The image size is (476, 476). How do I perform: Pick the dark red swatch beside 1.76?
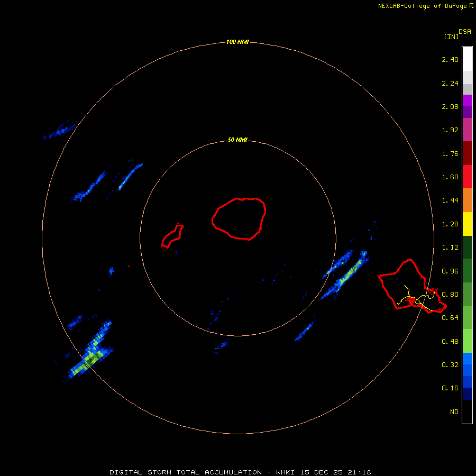tap(467, 153)
